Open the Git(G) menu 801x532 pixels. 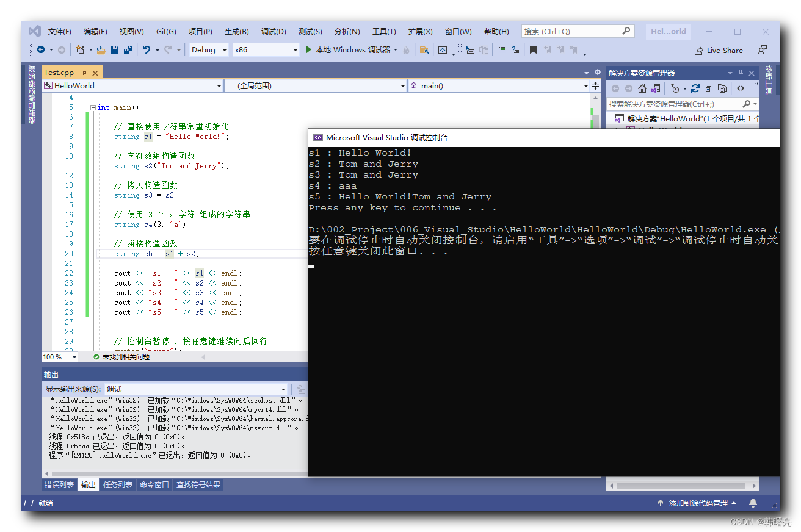(x=166, y=31)
